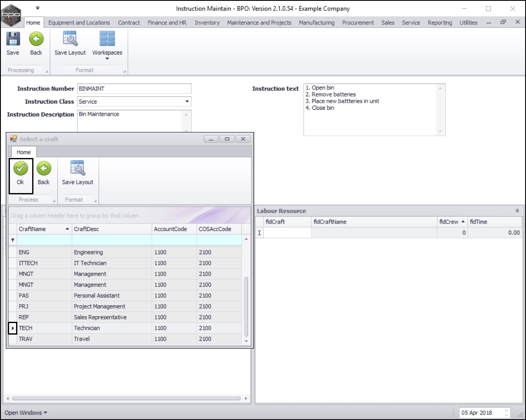Click Back icon in Select a craft dialog
Screen dimensions: 526x420
coord(44,168)
